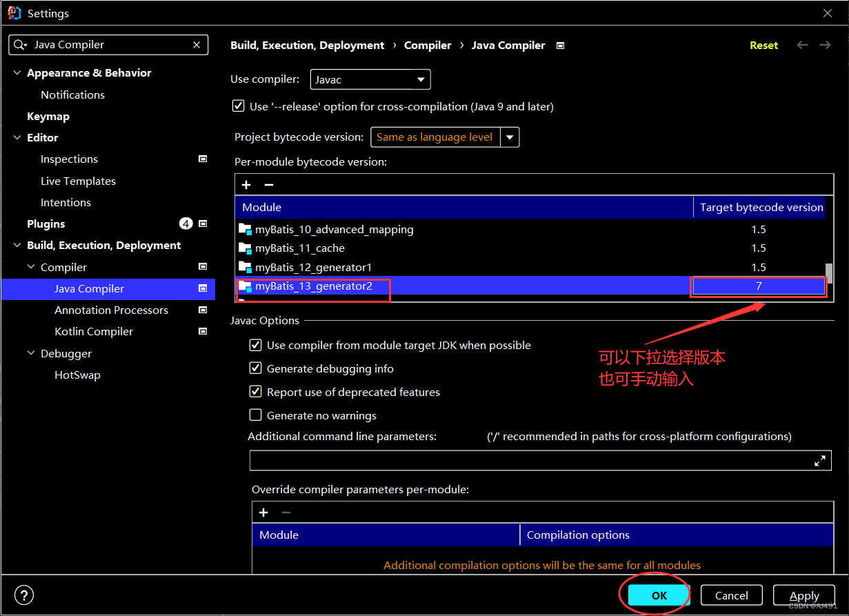Click project icon beside Kotlin Compiler
The height and width of the screenshot is (616, 849).
(203, 331)
